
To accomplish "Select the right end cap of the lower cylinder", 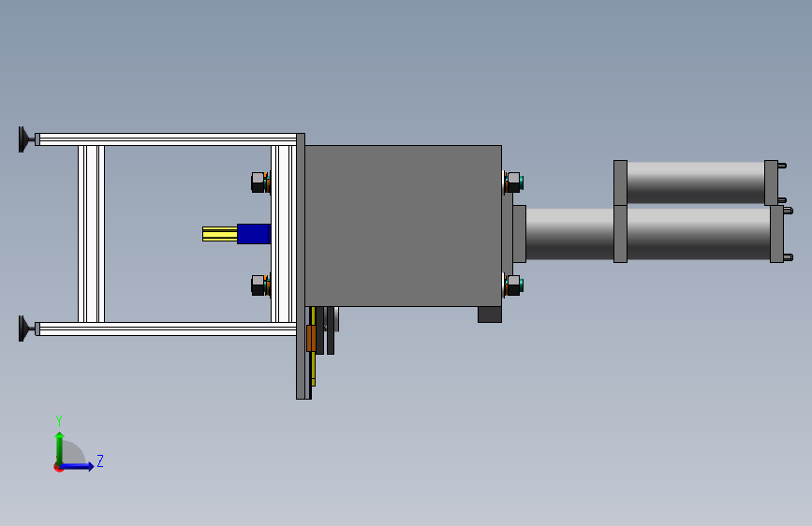I will click(x=776, y=234).
